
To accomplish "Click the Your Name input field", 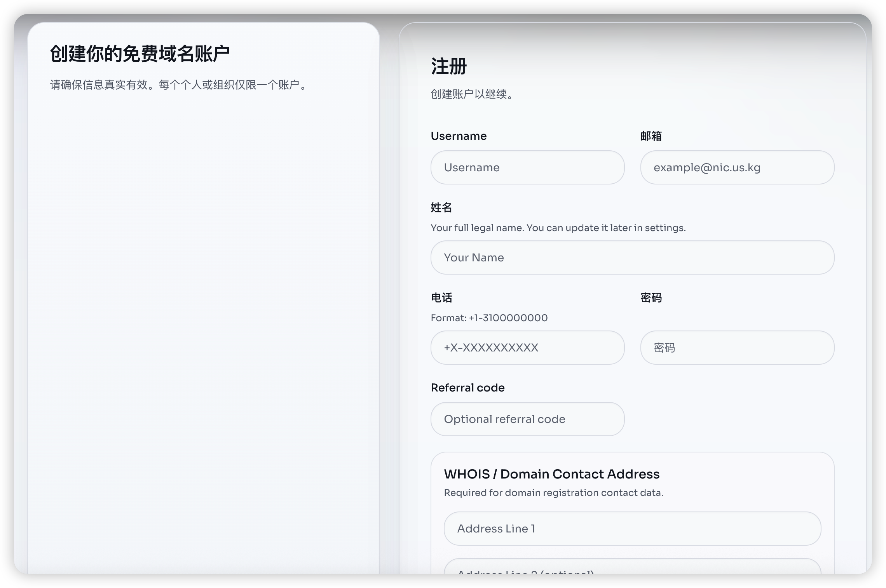I will 632,257.
